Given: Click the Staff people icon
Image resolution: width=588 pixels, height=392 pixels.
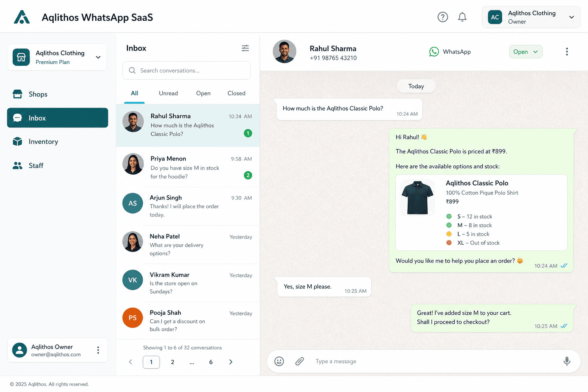Looking at the screenshot, I should pyautogui.click(x=18, y=165).
